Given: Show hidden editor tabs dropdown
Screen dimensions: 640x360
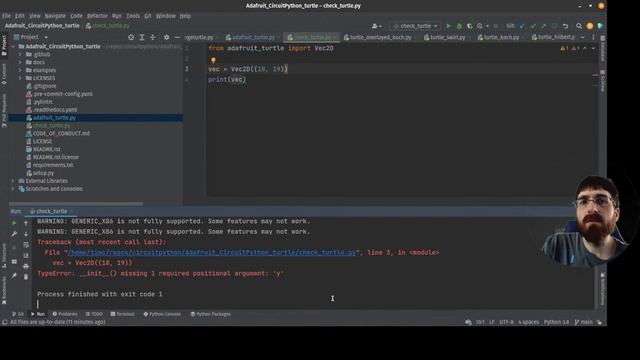Looking at the screenshot, I should pos(582,37).
